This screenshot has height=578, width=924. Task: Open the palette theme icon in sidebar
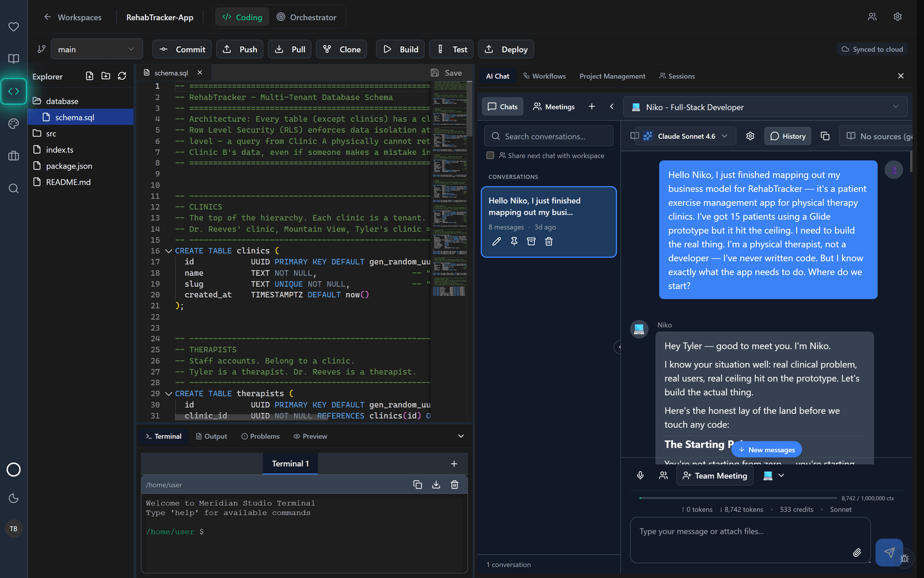(13, 124)
